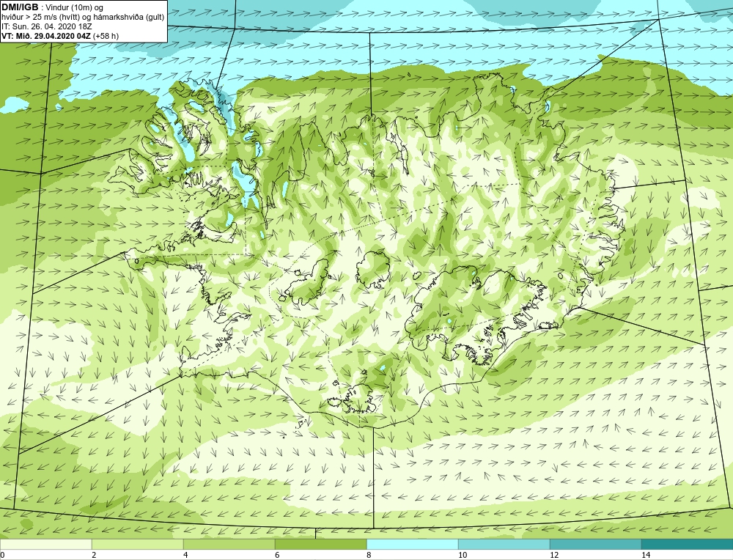Click the legend scale value '6'
The height and width of the screenshot is (560, 733).
(x=277, y=555)
